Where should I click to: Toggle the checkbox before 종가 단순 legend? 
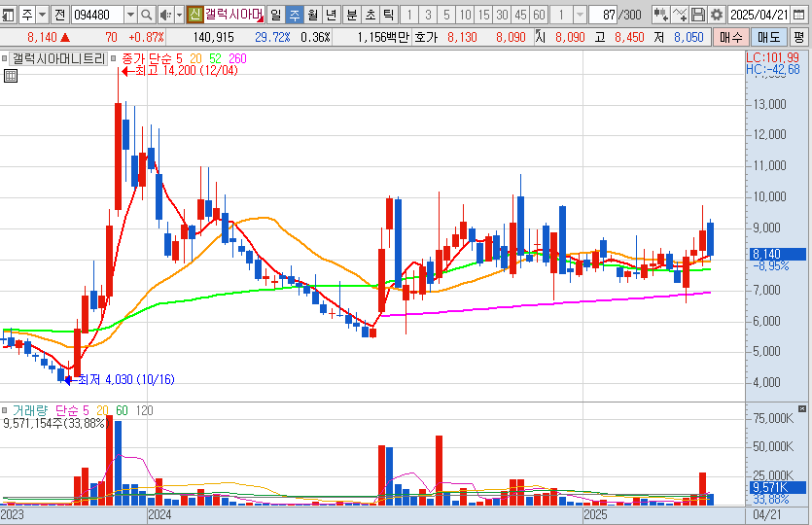114,58
